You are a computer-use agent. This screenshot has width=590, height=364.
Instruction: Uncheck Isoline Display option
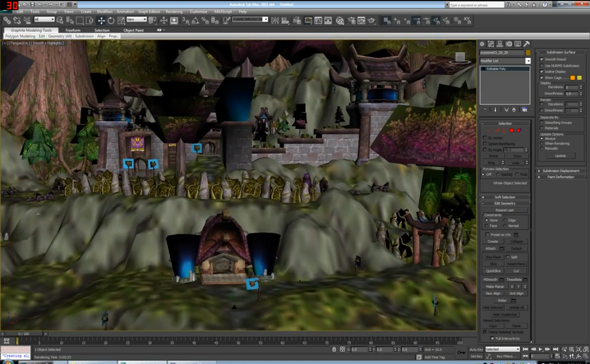pos(542,72)
